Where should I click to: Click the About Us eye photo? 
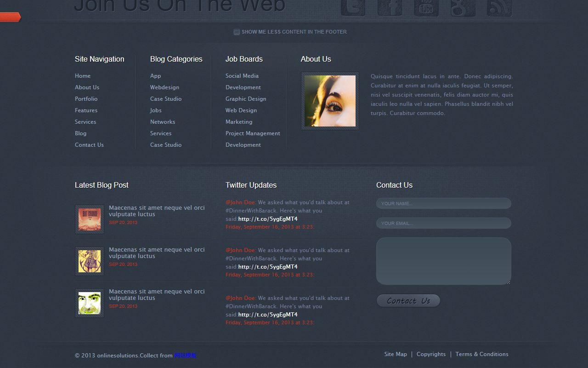[x=330, y=101]
